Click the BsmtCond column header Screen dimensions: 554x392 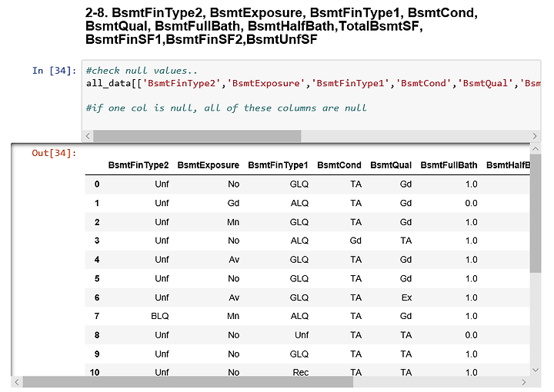click(x=339, y=165)
